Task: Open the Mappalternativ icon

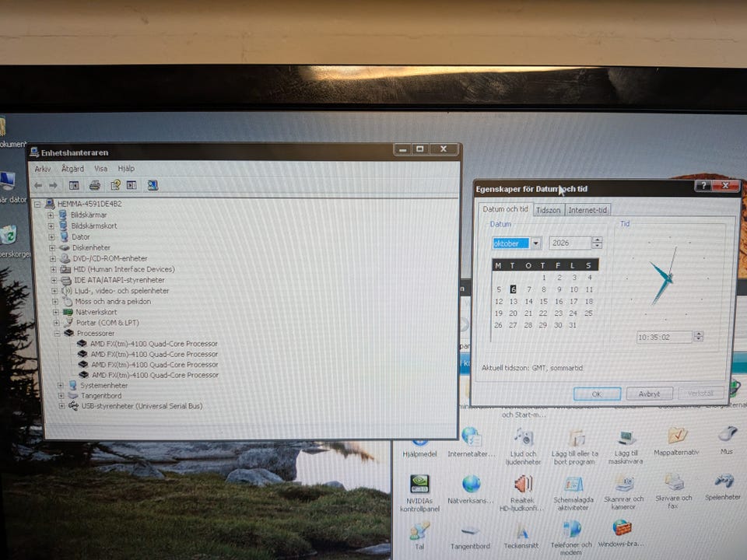Action: (x=676, y=442)
